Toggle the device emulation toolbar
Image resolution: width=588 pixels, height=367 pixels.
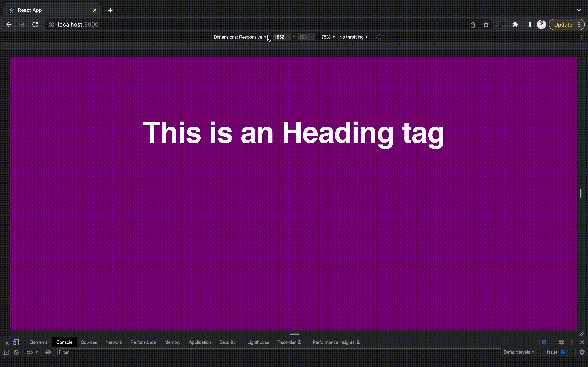tap(16, 342)
